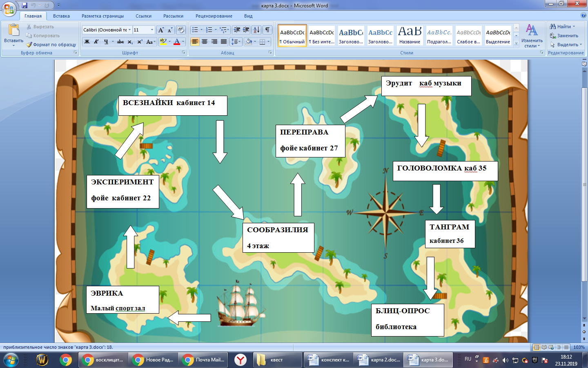The image size is (588, 368).
Task: Click the Grow Font icon
Action: click(x=161, y=30)
